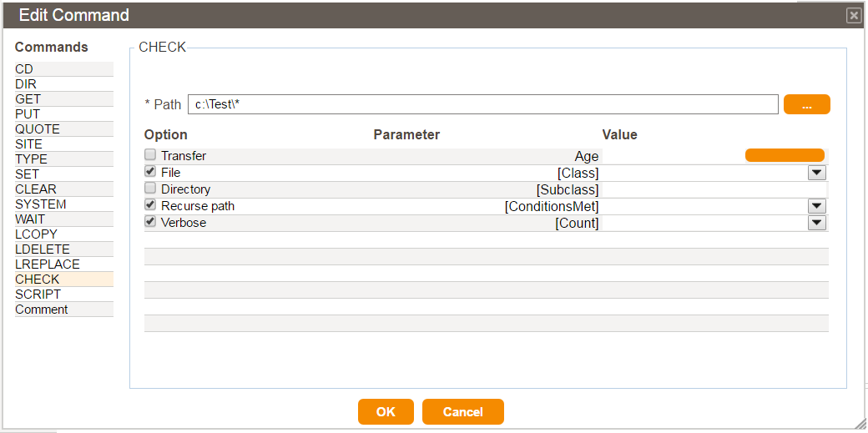Open the [Count] value dropdown
Viewport: 868px width, 433px height.
817,223
